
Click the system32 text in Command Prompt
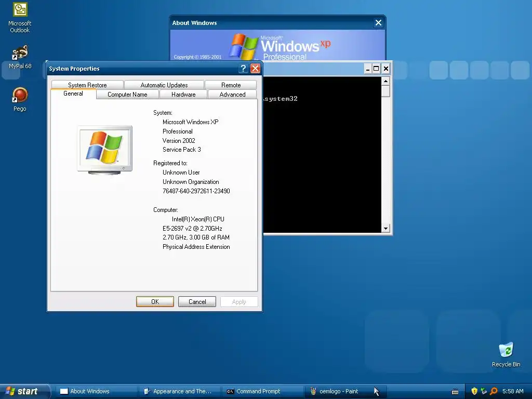click(x=281, y=99)
